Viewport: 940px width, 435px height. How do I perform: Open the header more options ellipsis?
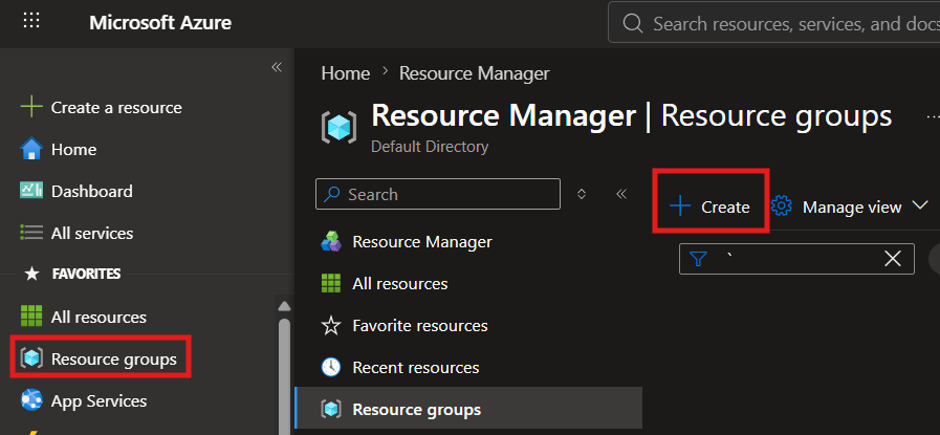pos(933,117)
